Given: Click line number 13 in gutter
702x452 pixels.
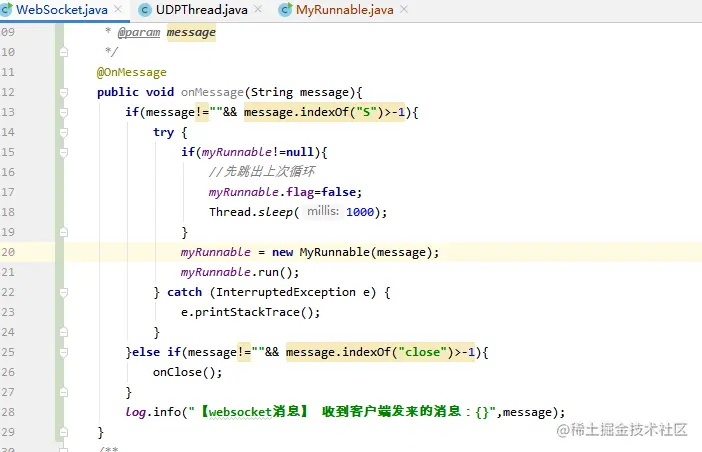Looking at the screenshot, I should pyautogui.click(x=8, y=112).
